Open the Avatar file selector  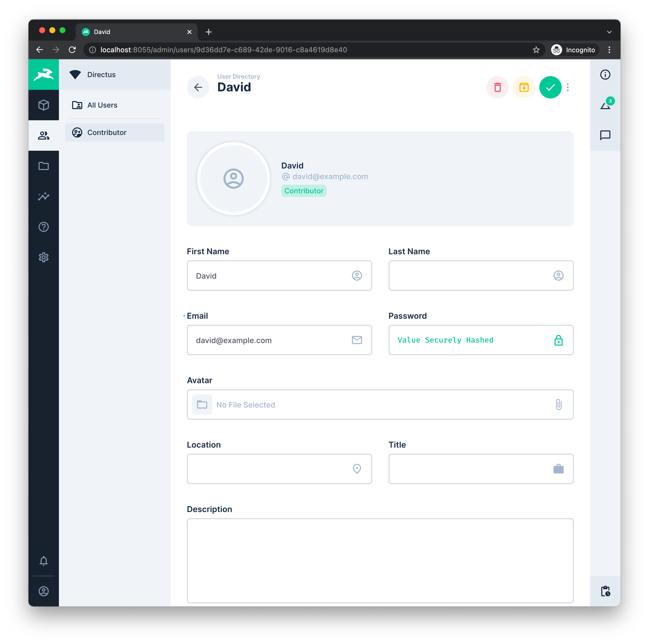380,405
